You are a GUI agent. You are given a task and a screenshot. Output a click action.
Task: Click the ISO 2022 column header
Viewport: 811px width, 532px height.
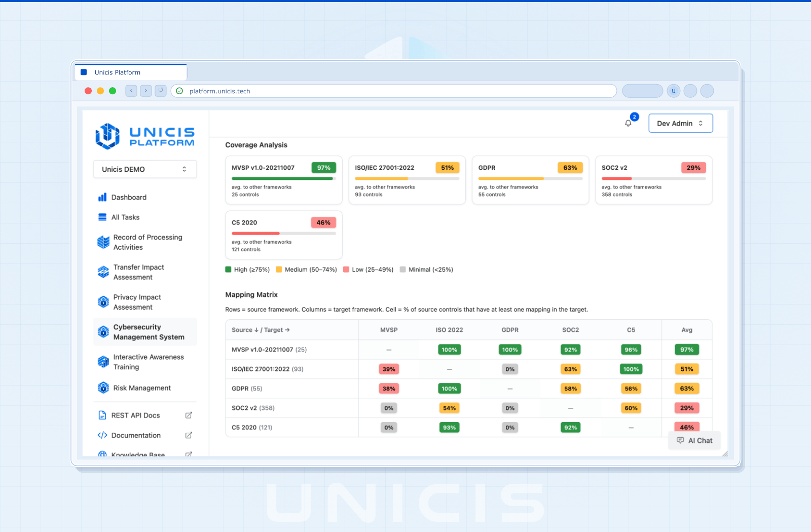[450, 330]
